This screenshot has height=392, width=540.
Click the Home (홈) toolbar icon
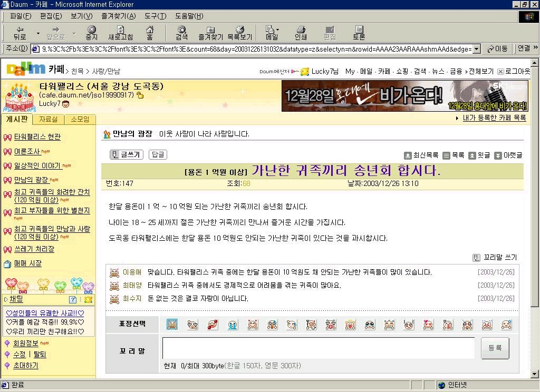click(x=150, y=33)
